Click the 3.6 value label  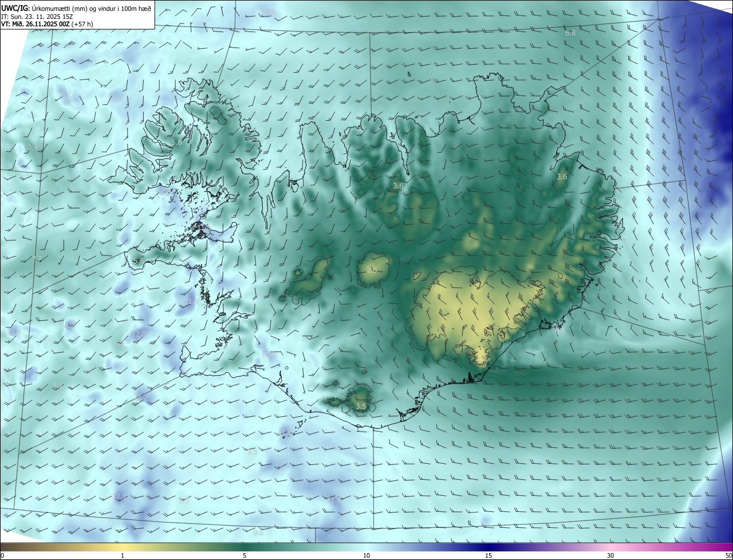point(562,177)
